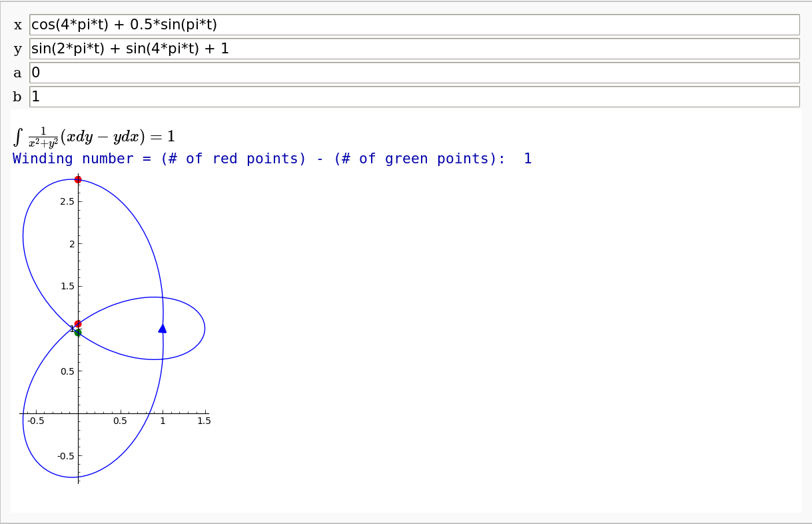Click the -0.5 tick label on horizontal axis
This screenshot has height=524, width=812.
(36, 421)
